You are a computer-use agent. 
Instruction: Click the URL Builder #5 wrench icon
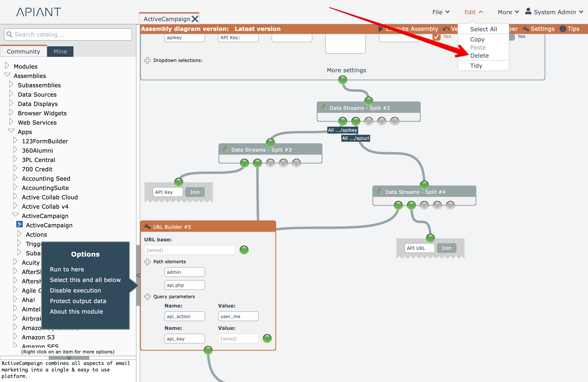pyautogui.click(x=147, y=227)
